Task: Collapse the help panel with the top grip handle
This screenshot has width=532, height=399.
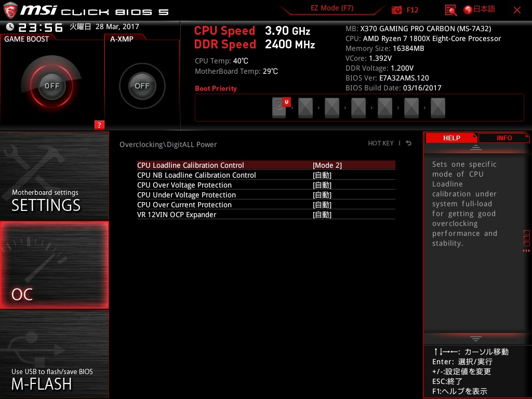Action: [476, 147]
